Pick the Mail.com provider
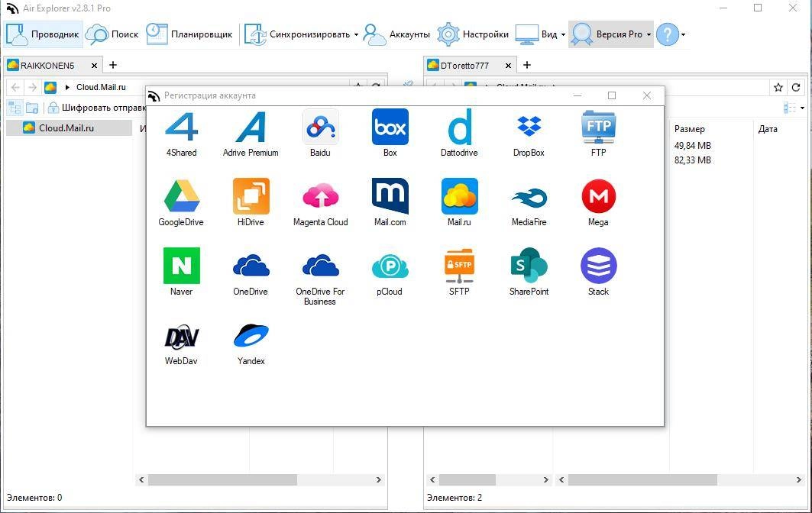This screenshot has width=812, height=513. click(x=390, y=202)
